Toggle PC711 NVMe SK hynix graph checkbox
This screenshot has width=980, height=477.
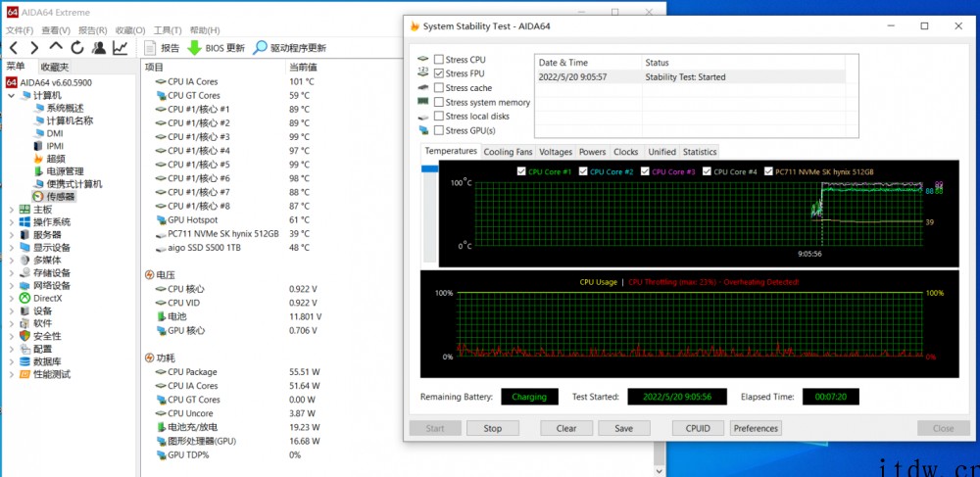click(x=768, y=171)
